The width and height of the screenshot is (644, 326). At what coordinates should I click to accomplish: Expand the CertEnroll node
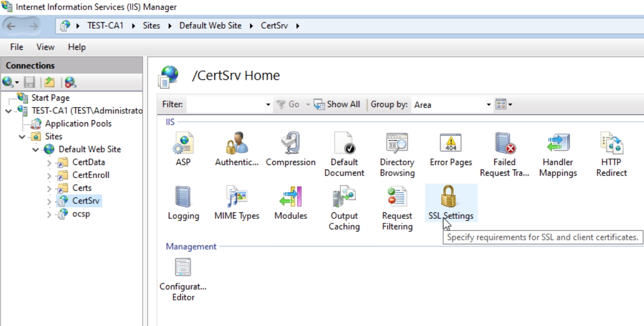pos(49,176)
